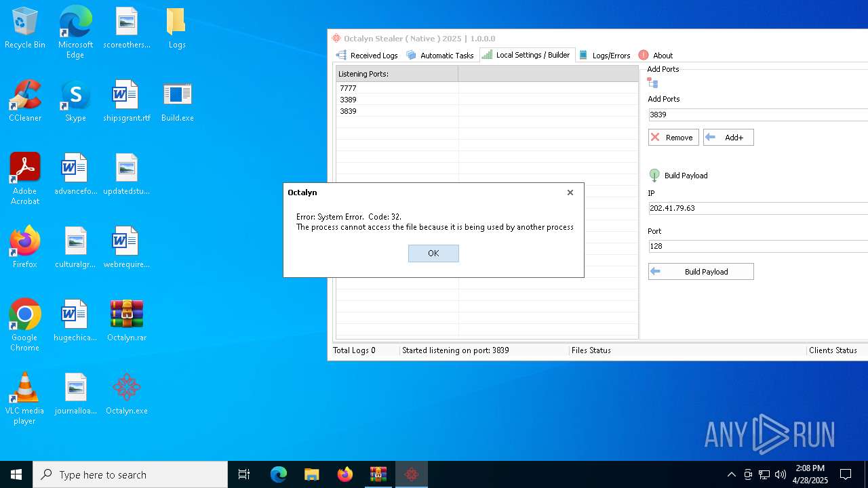Select culturalgr... image file icon

pos(75,248)
